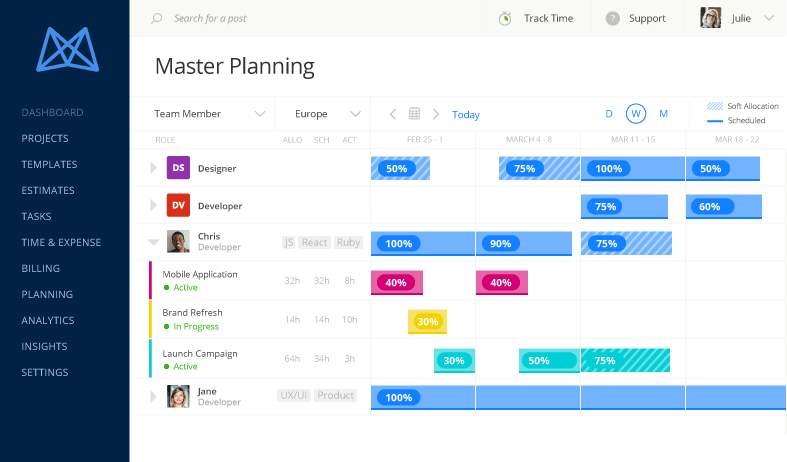Screen dimensions: 787x462
Task: Go to the previous week with the left arrow
Action: [x=393, y=114]
